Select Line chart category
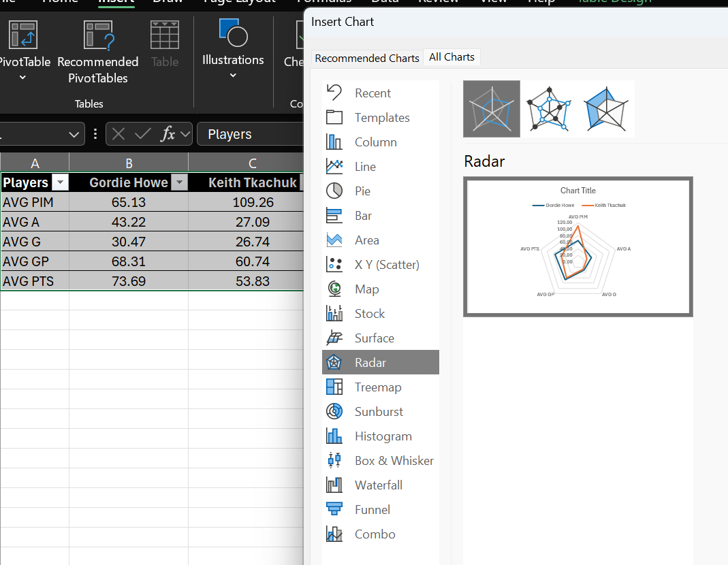Image resolution: width=728 pixels, height=565 pixels. pyautogui.click(x=380, y=167)
